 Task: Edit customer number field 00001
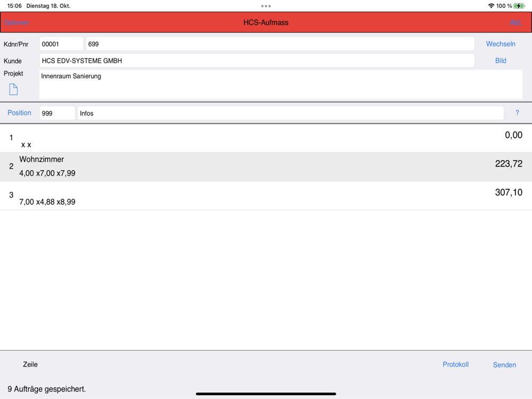(61, 44)
